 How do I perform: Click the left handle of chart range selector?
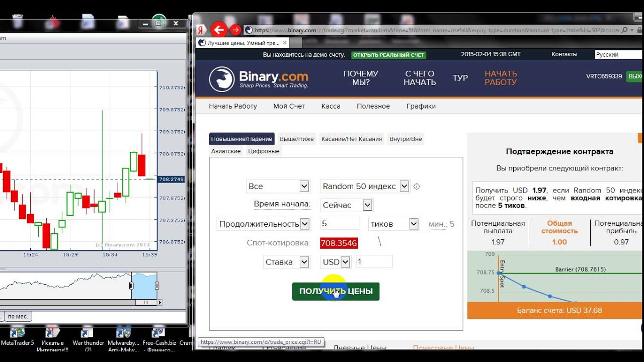(131, 286)
